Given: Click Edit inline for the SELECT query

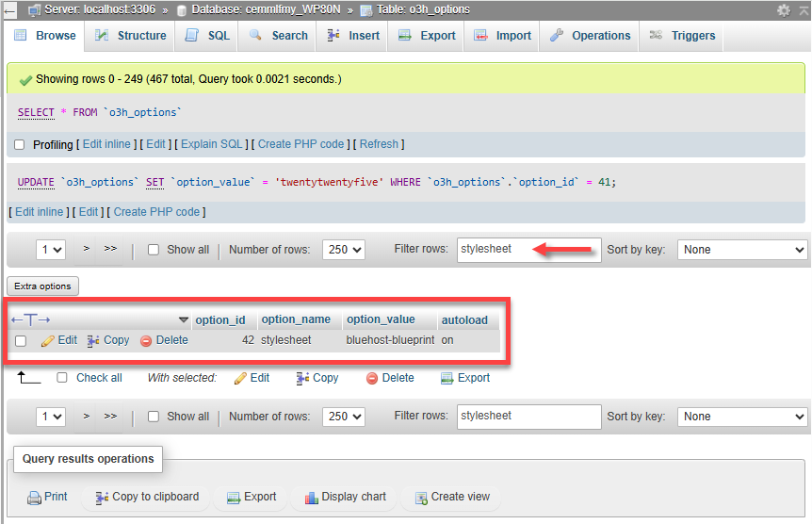Looking at the screenshot, I should coord(106,144).
